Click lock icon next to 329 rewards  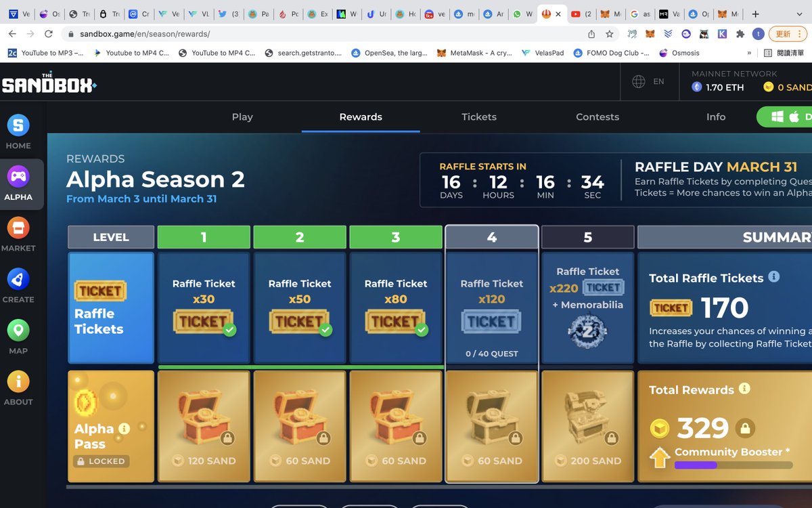745,428
